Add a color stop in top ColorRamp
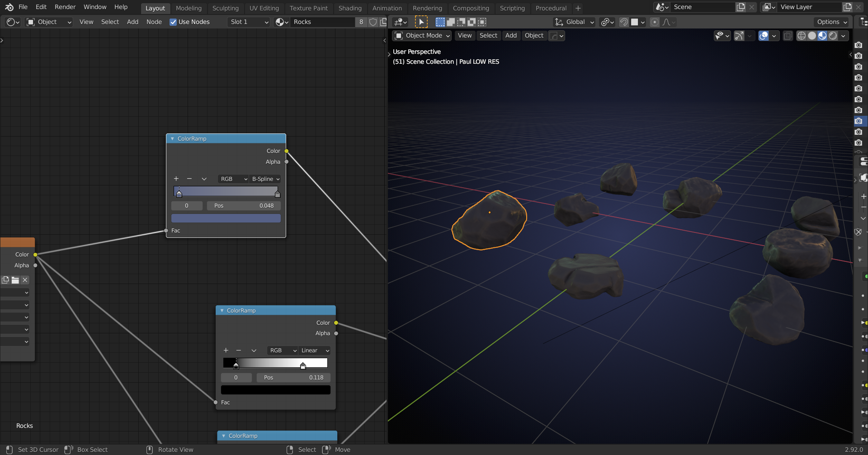The height and width of the screenshot is (455, 868). (x=176, y=179)
